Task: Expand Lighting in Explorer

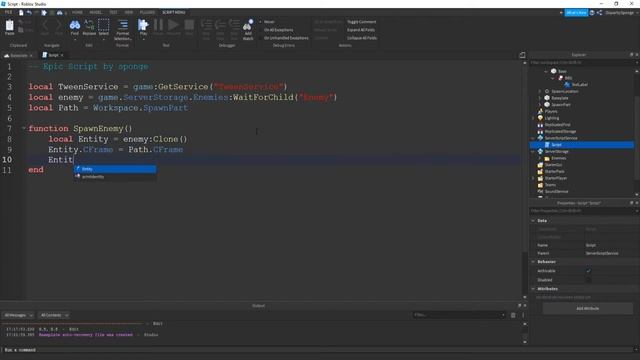Action: coord(533,118)
